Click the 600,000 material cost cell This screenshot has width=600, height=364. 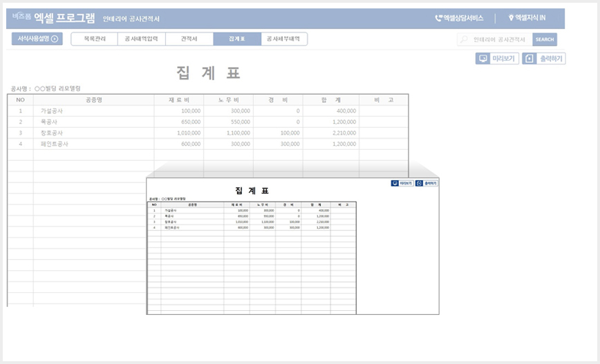[179, 144]
